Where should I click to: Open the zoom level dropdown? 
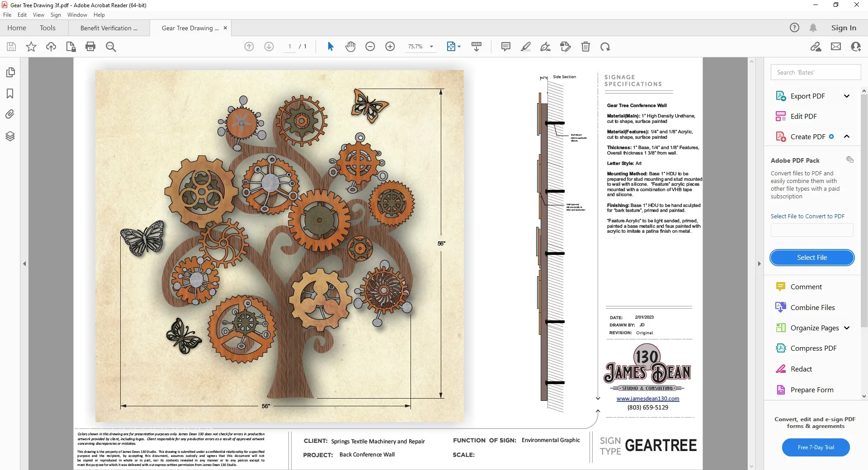pyautogui.click(x=431, y=47)
